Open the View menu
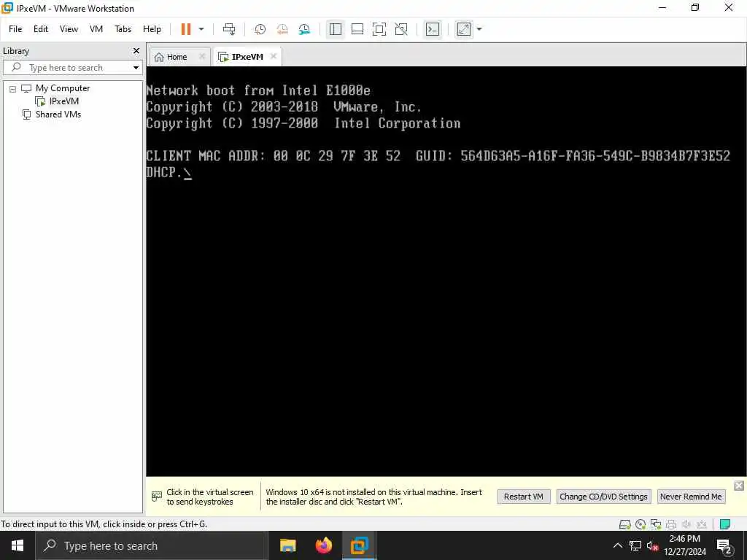The height and width of the screenshot is (560, 747). pyautogui.click(x=69, y=29)
